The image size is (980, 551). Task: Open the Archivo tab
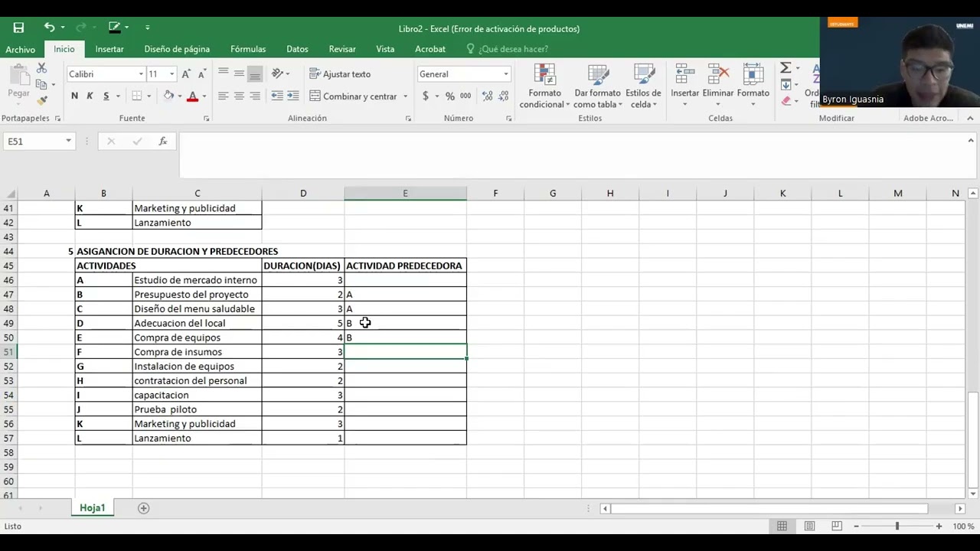pyautogui.click(x=21, y=49)
